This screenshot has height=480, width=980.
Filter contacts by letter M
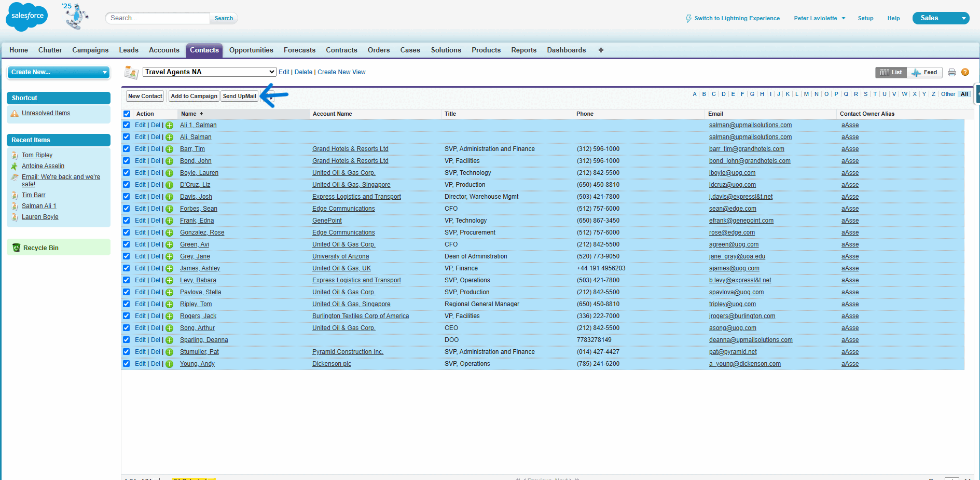(x=806, y=94)
